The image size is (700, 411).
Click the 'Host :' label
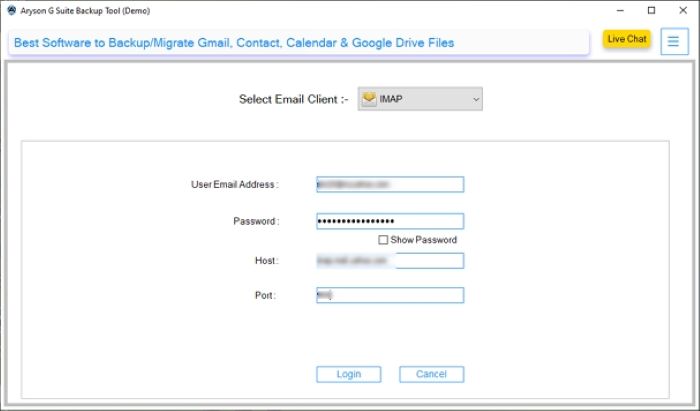[267, 261]
